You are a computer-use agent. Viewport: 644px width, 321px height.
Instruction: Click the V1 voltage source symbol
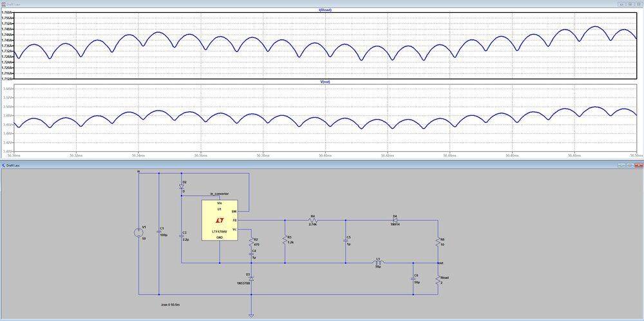pyautogui.click(x=138, y=233)
